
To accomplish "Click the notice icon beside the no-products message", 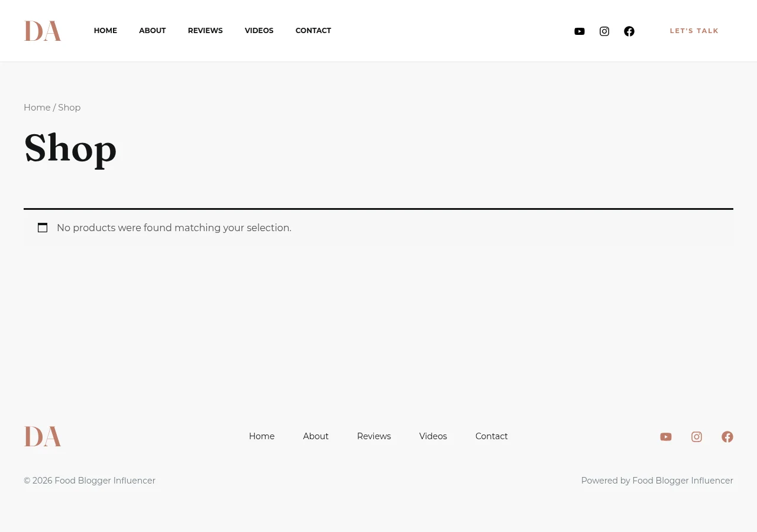I will click(43, 228).
